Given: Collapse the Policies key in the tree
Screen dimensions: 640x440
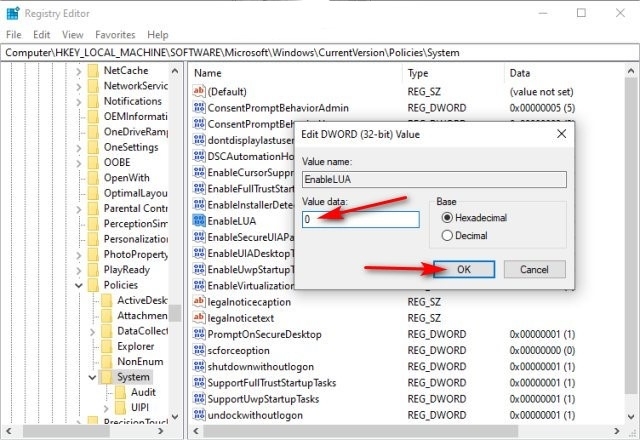Looking at the screenshot, I should tap(79, 285).
